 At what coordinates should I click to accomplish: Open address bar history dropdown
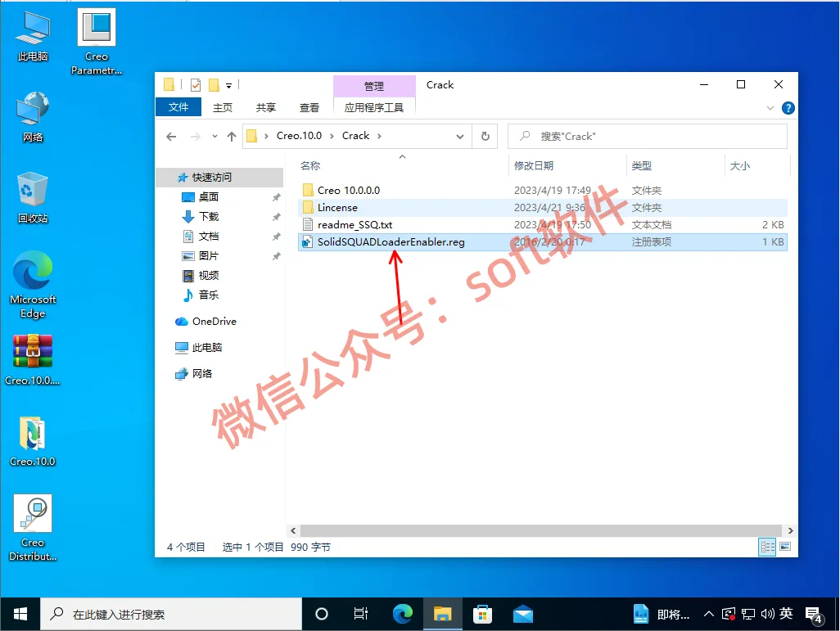pos(459,137)
